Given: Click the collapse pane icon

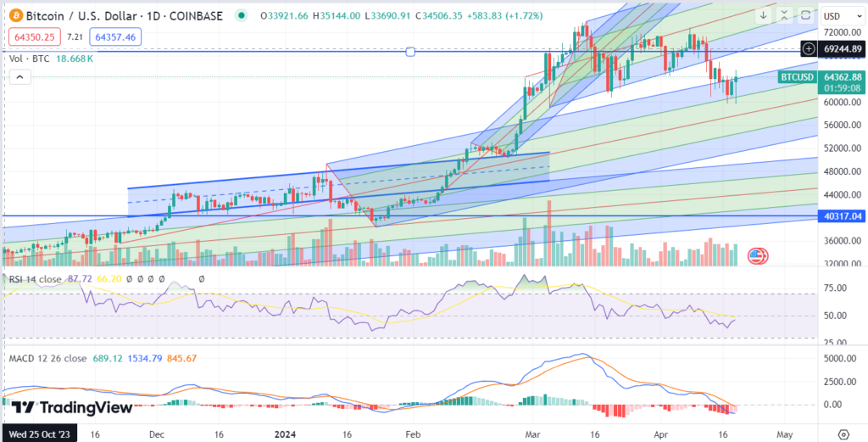Looking at the screenshot, I should click(x=785, y=15).
